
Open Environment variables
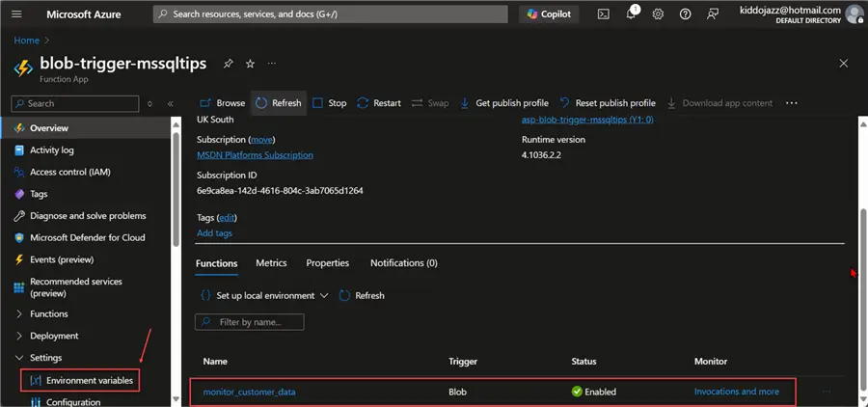tap(80, 380)
